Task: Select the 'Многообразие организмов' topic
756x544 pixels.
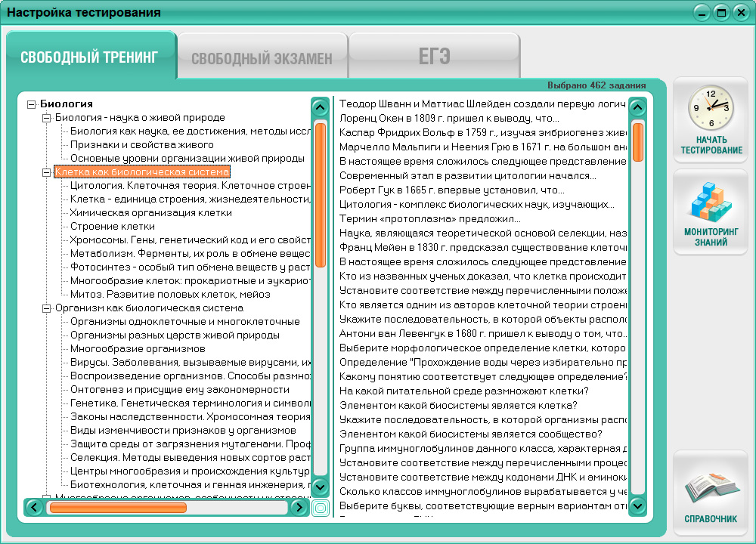Action: pos(138,349)
